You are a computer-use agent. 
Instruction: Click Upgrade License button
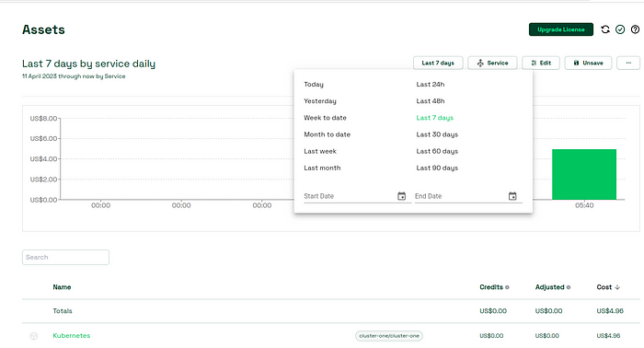tap(561, 29)
